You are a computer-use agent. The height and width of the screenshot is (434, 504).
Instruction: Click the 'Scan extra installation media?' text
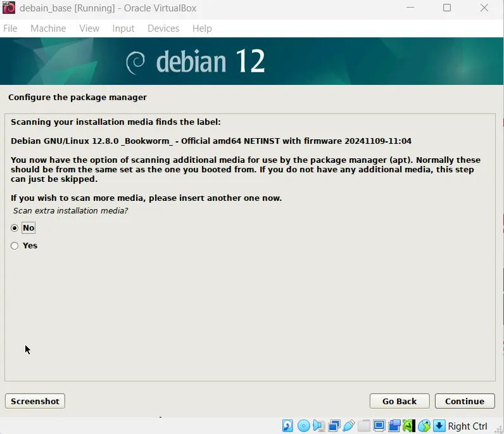[x=70, y=211]
